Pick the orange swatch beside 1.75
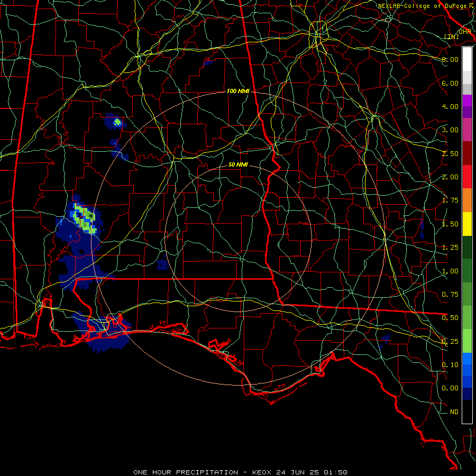 (x=467, y=200)
